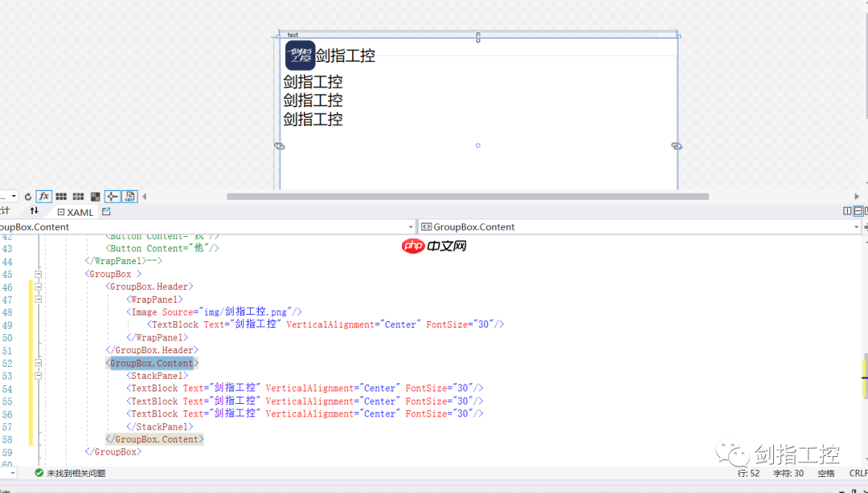Toggle the fx effects button
Viewport: 868px width, 493px height.
click(x=43, y=197)
